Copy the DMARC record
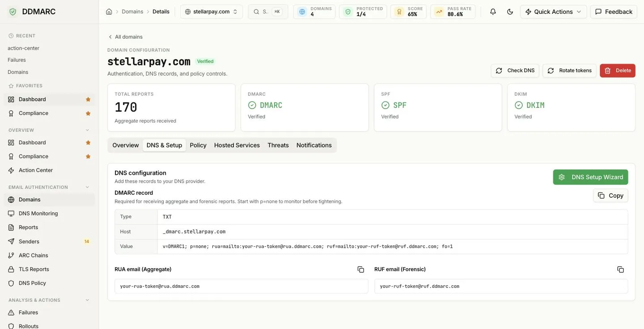This screenshot has width=644, height=329. point(611,195)
